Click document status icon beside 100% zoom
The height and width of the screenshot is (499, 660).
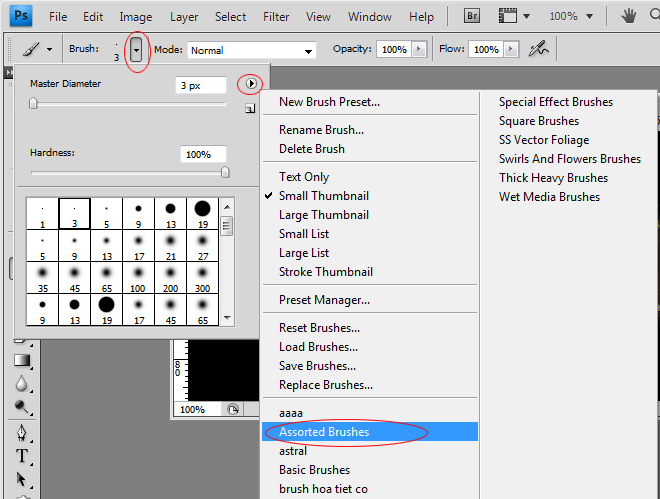[x=233, y=409]
